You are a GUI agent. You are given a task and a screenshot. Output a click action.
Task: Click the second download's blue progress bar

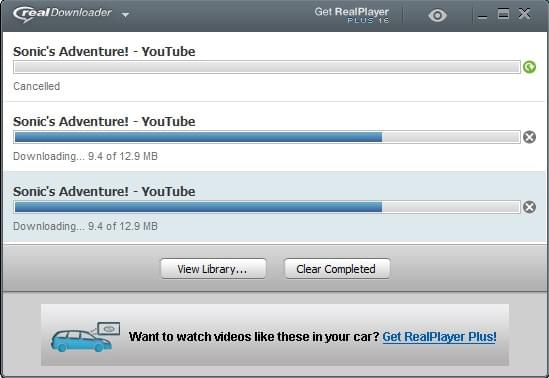[267, 137]
